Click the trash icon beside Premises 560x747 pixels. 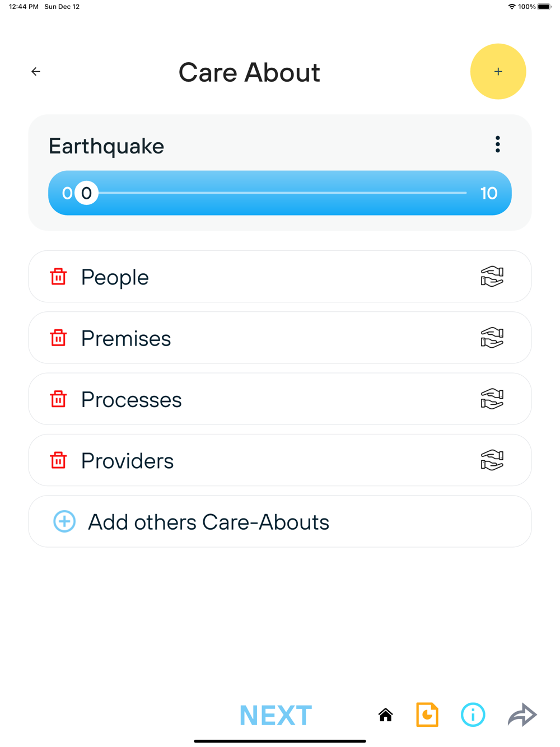(x=58, y=338)
